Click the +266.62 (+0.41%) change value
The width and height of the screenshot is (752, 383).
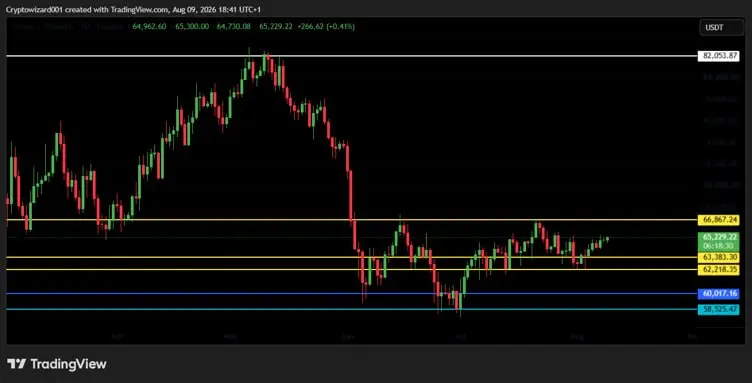326,27
